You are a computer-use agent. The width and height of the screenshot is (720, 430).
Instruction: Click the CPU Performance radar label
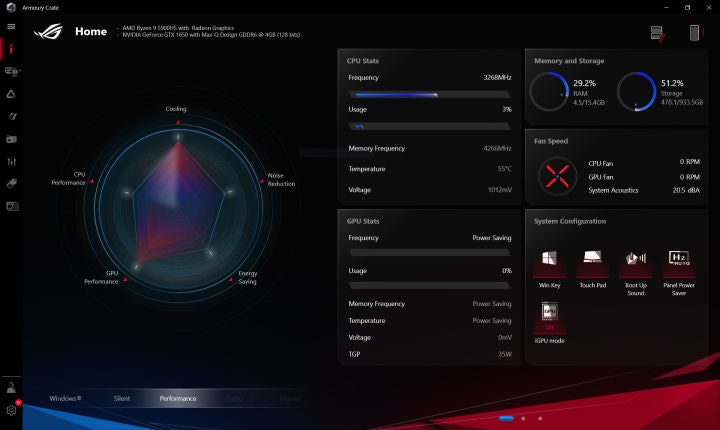68,179
